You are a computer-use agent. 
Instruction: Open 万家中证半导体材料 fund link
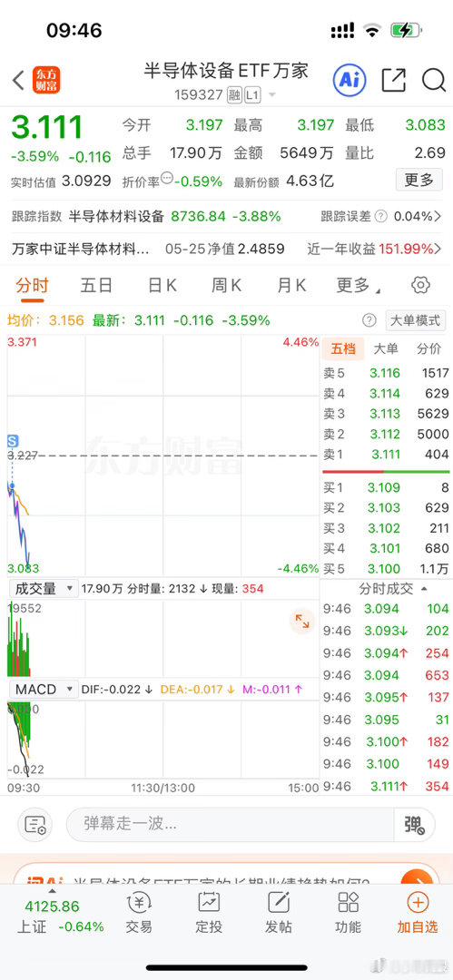(81, 249)
